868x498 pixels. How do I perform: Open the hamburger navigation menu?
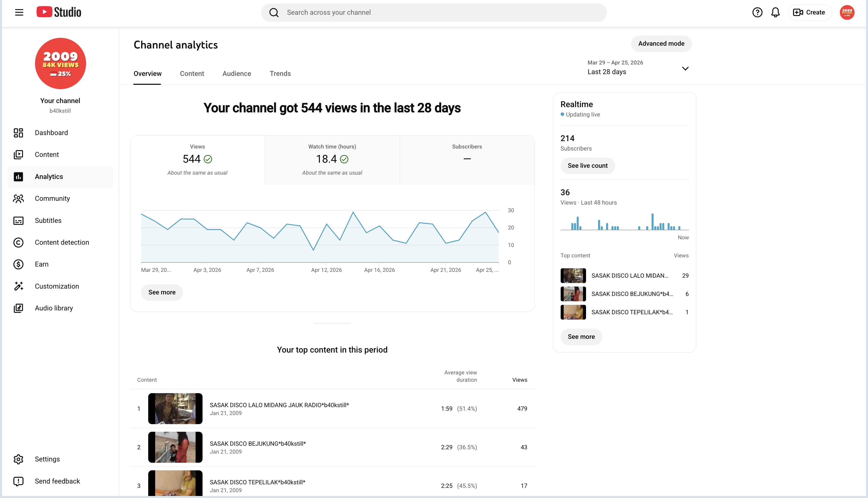[19, 12]
